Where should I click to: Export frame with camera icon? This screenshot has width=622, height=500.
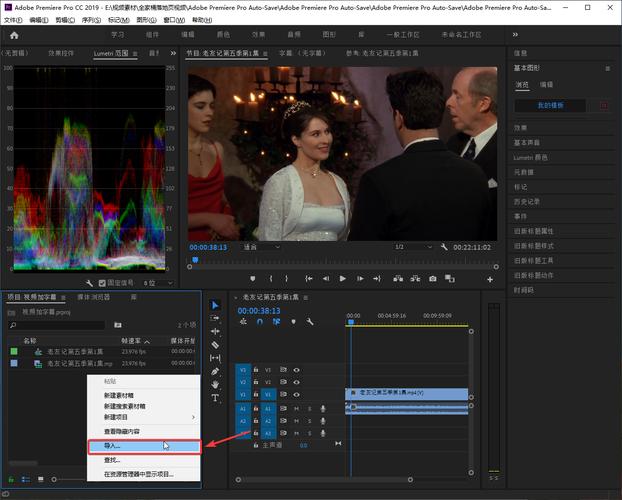[x=433, y=279]
